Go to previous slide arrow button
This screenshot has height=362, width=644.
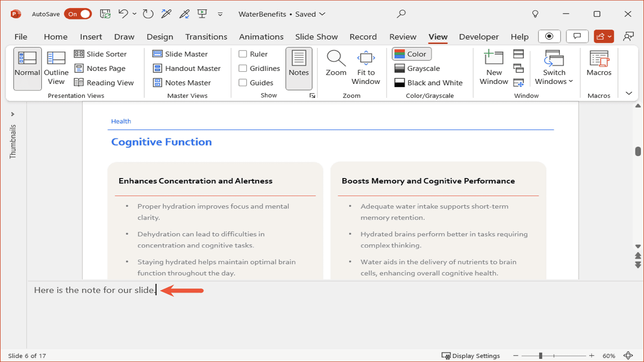coord(638,256)
